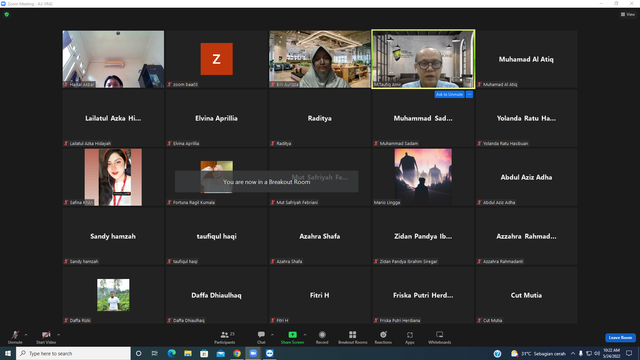
Task: Open the weather widget showing 31°C
Action: point(538,353)
